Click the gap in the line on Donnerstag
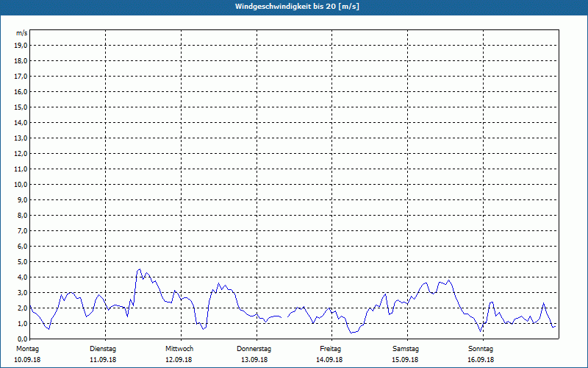 coord(284,317)
